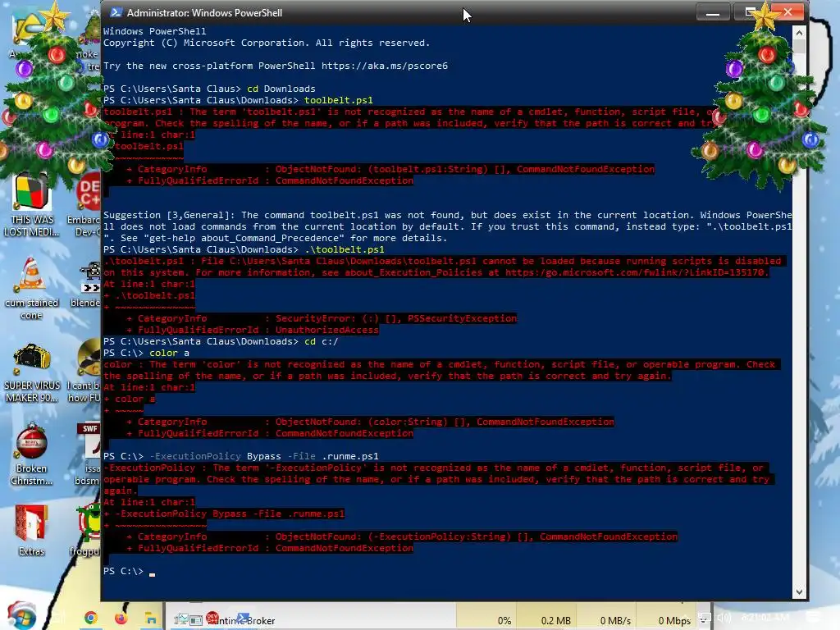Screen dimensions: 840x630
Task: Minimize the PowerShell window
Action: point(713,12)
